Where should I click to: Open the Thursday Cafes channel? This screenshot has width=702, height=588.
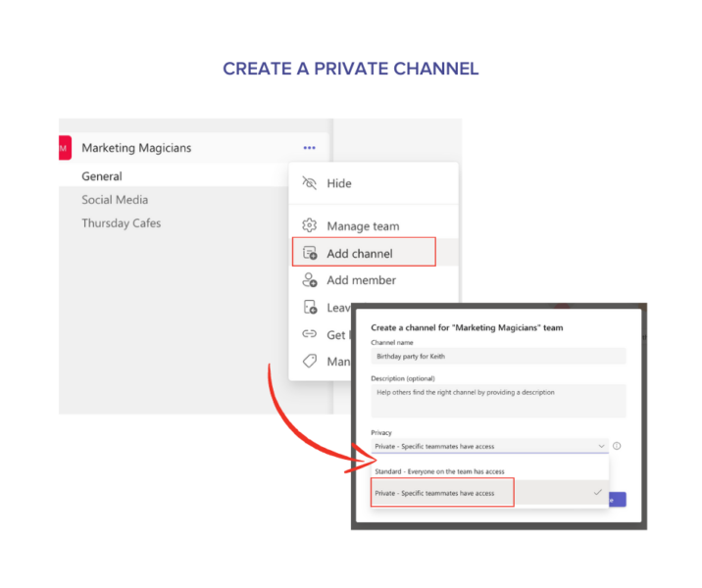[x=121, y=223]
